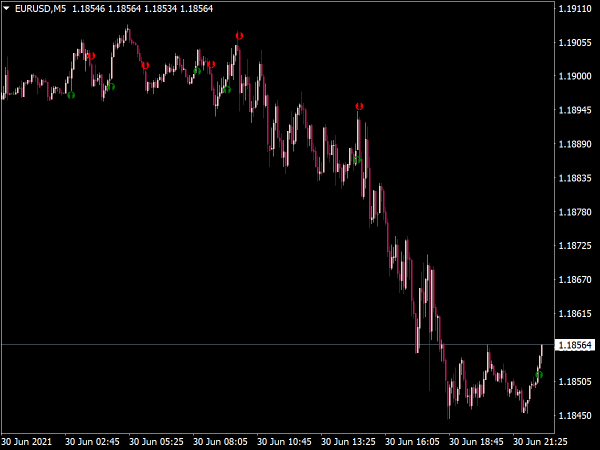Viewport: 600px width, 450px height.
Task: Click the 30 Jun 10:45 time label
Action: point(284,442)
